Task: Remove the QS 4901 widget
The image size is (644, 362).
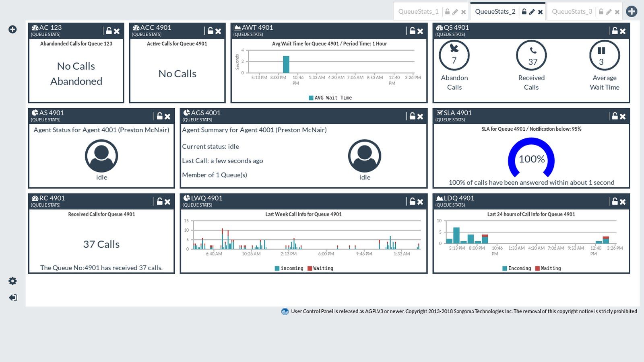Action: 623,31
